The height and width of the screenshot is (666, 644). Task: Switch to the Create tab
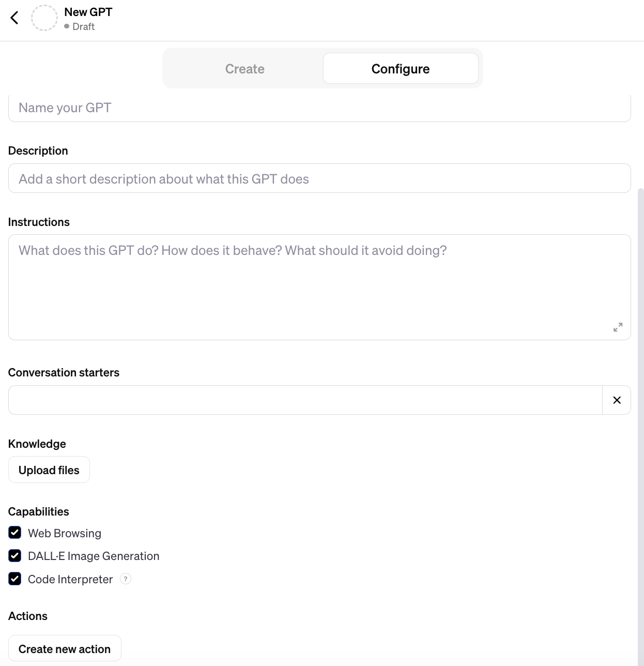point(245,69)
